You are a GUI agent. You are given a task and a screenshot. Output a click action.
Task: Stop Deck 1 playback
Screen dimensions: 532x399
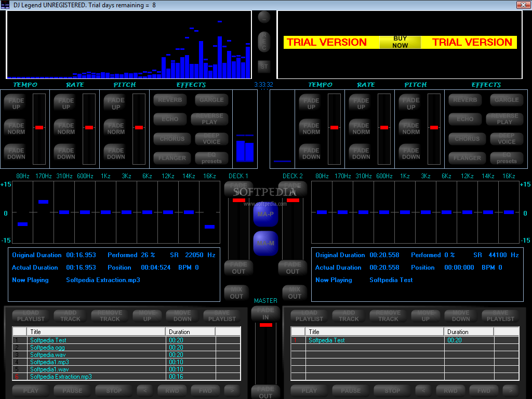point(114,391)
